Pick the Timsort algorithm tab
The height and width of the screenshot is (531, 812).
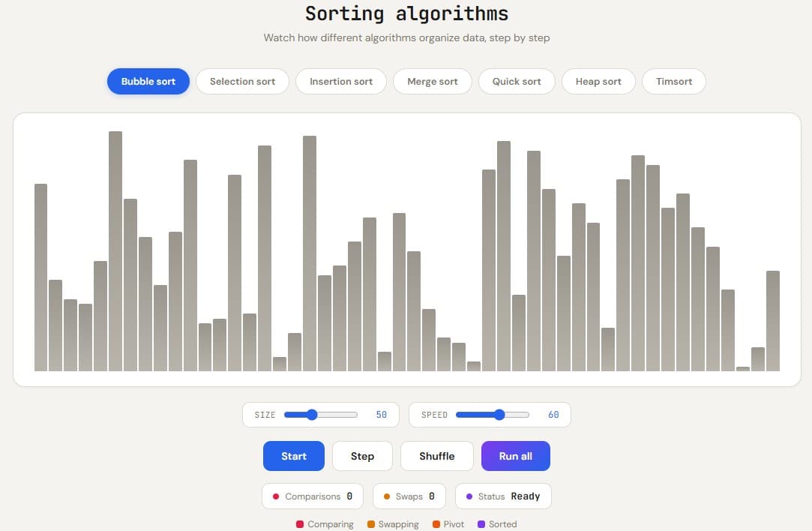tap(674, 81)
